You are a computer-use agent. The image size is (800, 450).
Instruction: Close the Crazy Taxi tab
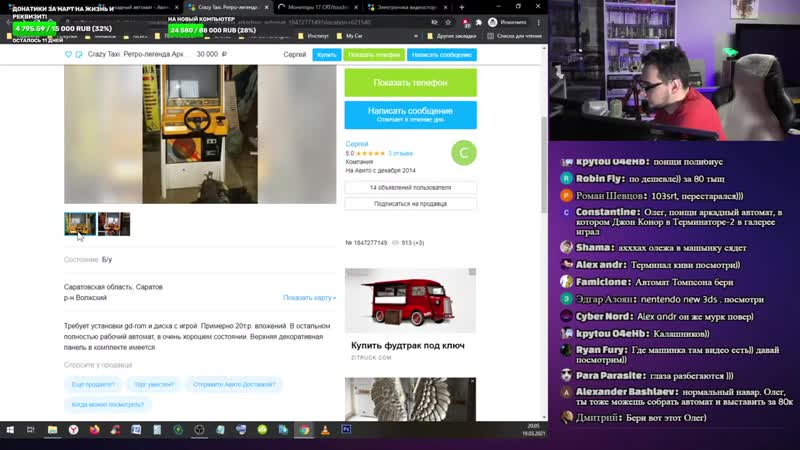266,7
